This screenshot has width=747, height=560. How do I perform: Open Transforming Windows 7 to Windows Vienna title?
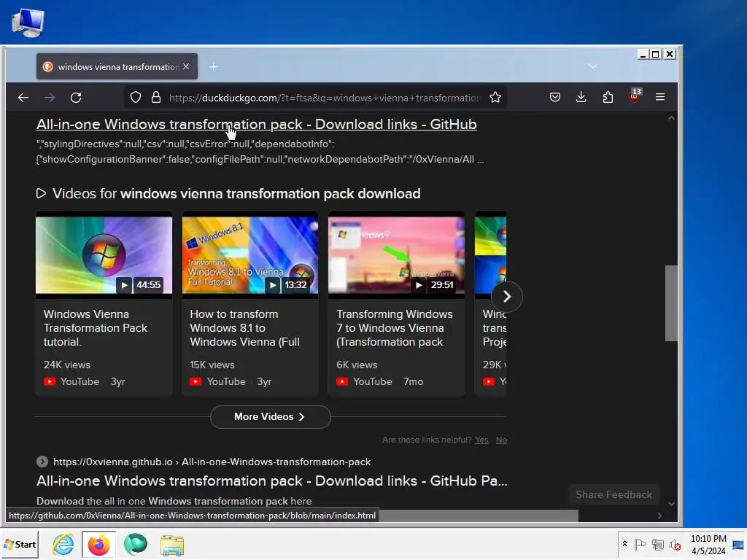pyautogui.click(x=395, y=328)
